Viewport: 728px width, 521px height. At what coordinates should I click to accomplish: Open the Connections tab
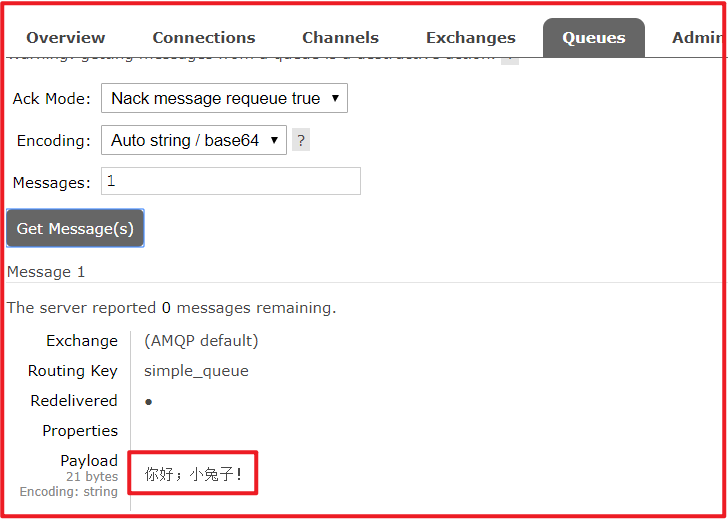tap(203, 38)
